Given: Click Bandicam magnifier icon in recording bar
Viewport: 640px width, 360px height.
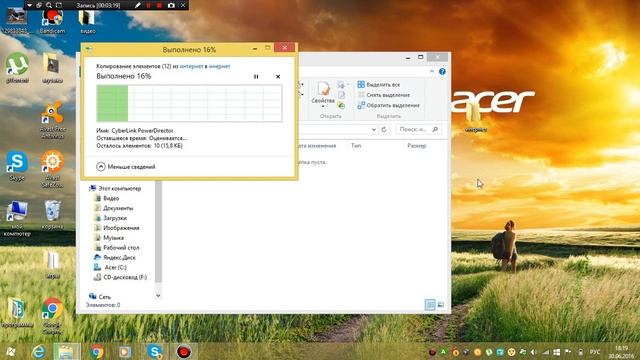Looking at the screenshot, I should pos(49,5).
